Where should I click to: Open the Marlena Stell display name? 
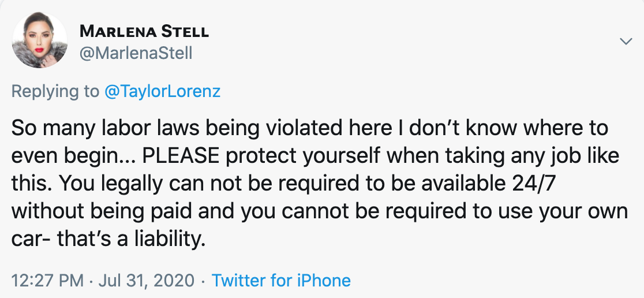pyautogui.click(x=144, y=31)
